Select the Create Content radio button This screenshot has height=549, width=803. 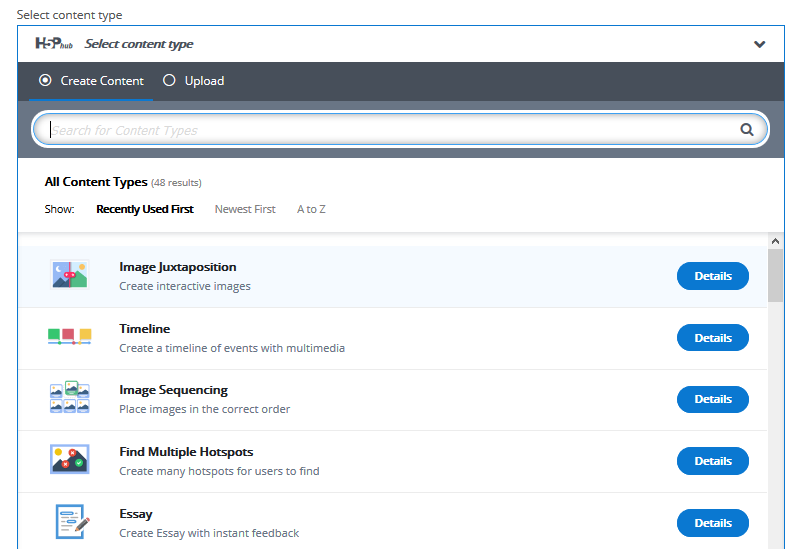click(45, 81)
